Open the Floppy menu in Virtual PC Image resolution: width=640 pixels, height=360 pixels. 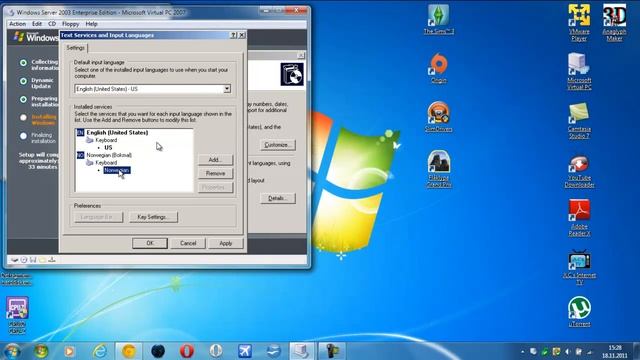[71, 24]
